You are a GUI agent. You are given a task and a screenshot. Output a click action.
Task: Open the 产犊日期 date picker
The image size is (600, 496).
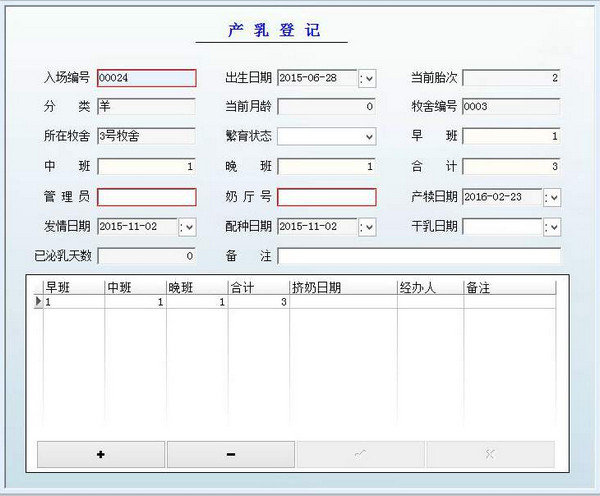tap(552, 197)
